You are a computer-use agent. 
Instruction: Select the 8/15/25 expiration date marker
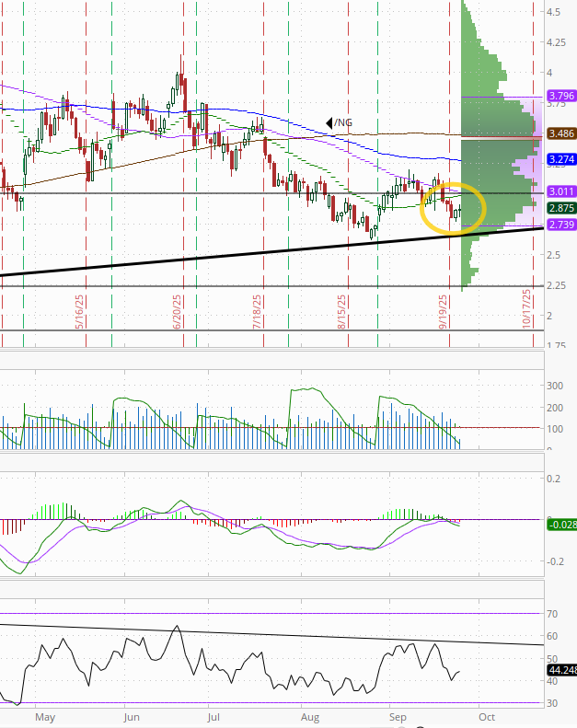coord(341,312)
